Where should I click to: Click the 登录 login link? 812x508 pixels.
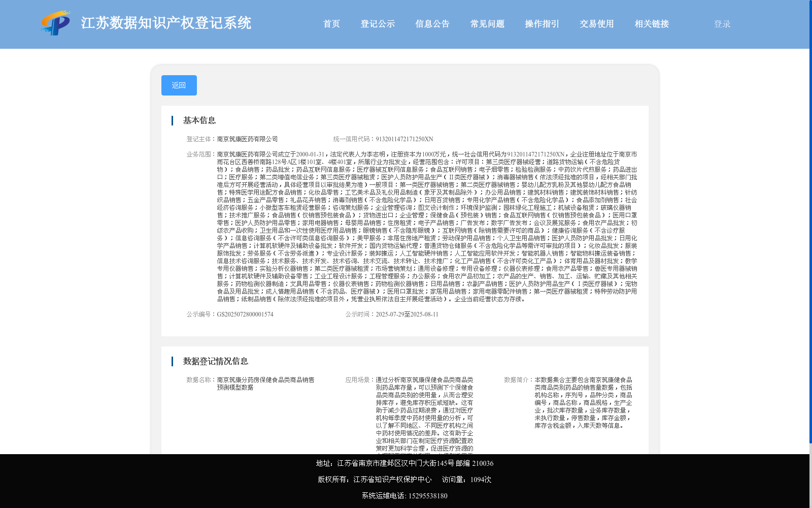(x=722, y=24)
